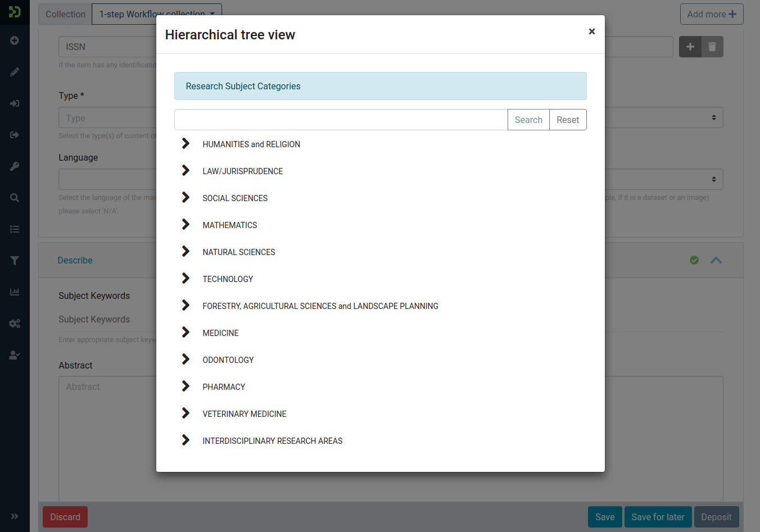Viewport: 760px width, 532px height.
Task: Expand the HUMANITIES and RELIGION node
Action: click(186, 144)
